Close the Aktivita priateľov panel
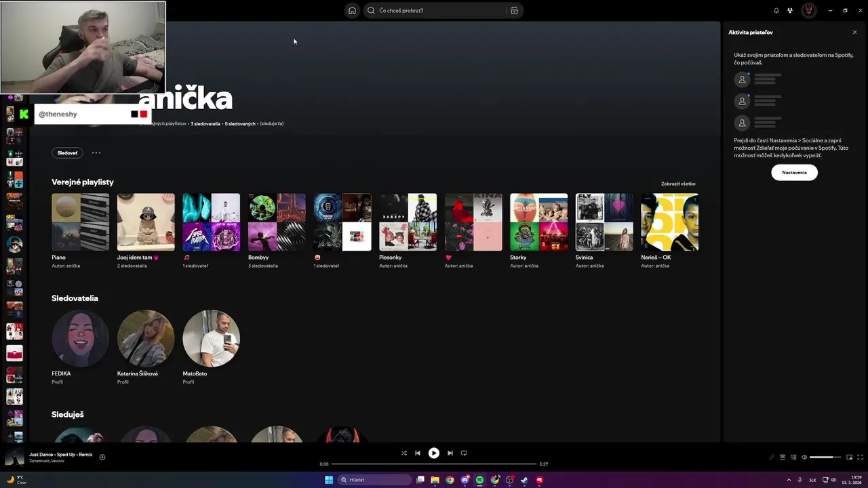 click(x=854, y=33)
